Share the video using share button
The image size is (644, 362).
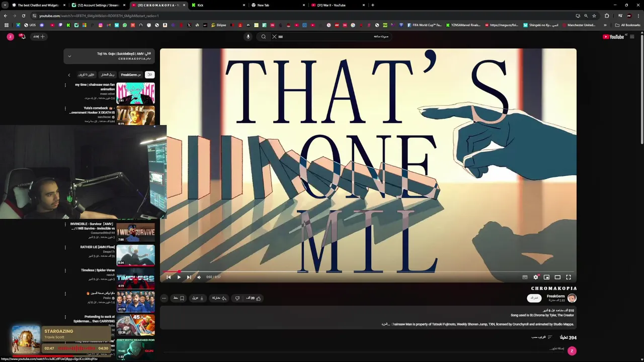(x=219, y=298)
